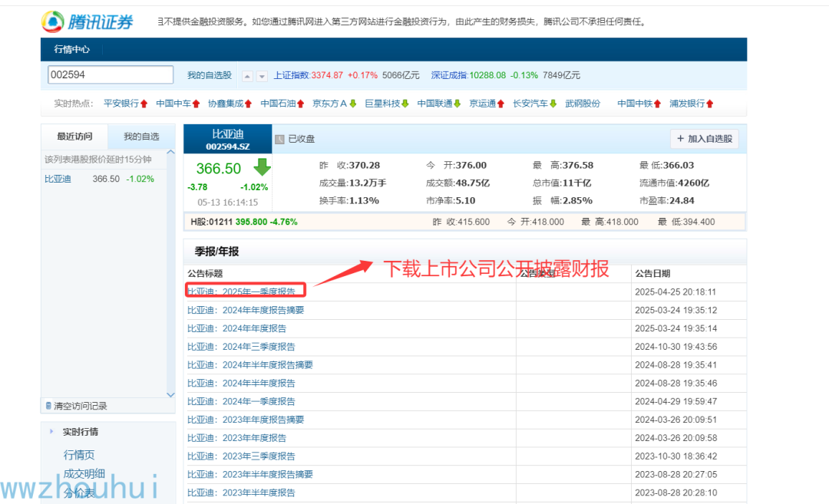Open the 比亚迪：2023年年度报告 link
The width and height of the screenshot is (829, 504).
237,437
